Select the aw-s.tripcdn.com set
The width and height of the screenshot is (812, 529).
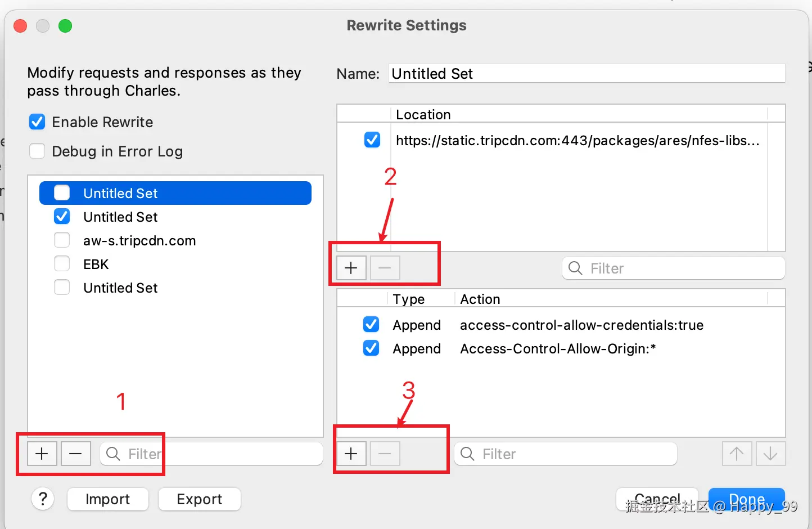(x=139, y=241)
